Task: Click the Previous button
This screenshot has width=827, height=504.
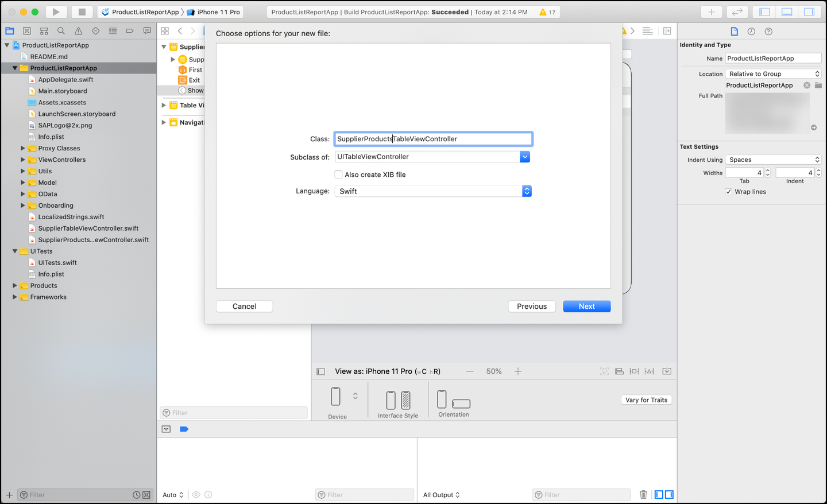Action: 532,307
